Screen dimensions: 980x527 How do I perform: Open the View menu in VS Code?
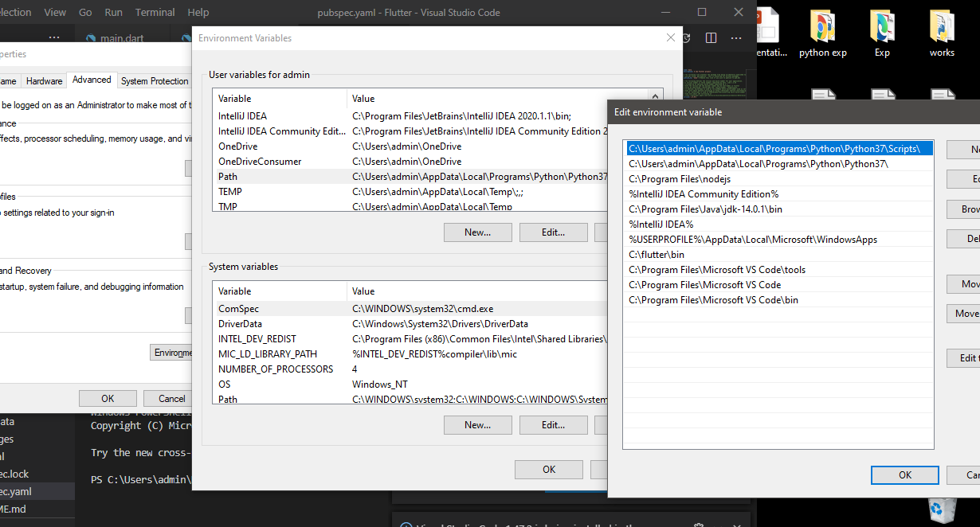click(x=55, y=12)
